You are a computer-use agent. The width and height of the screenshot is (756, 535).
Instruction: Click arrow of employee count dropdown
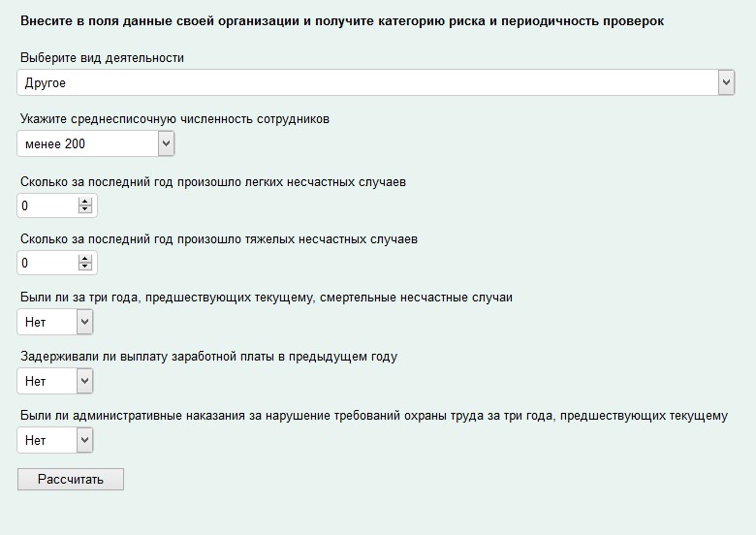[167, 143]
